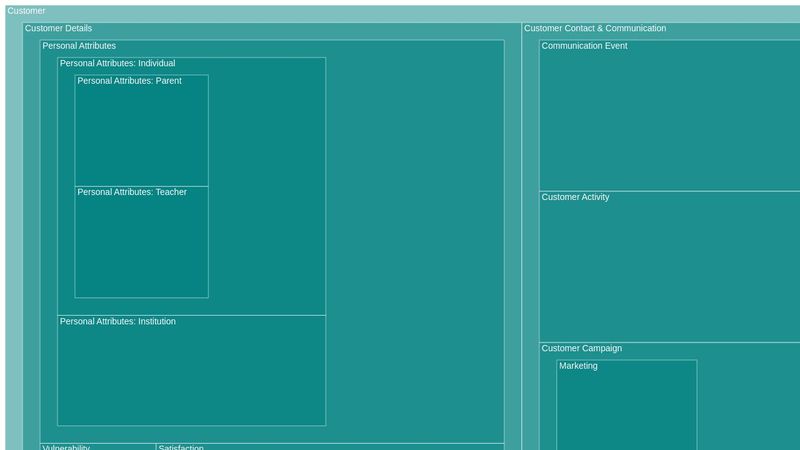Click the Marketing label

[578, 366]
